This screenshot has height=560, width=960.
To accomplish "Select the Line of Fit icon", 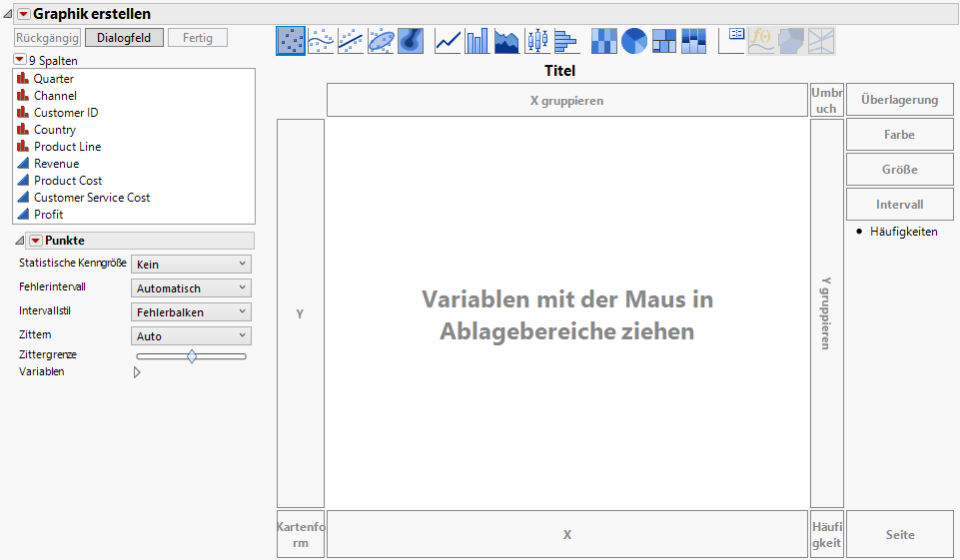I will [x=350, y=41].
